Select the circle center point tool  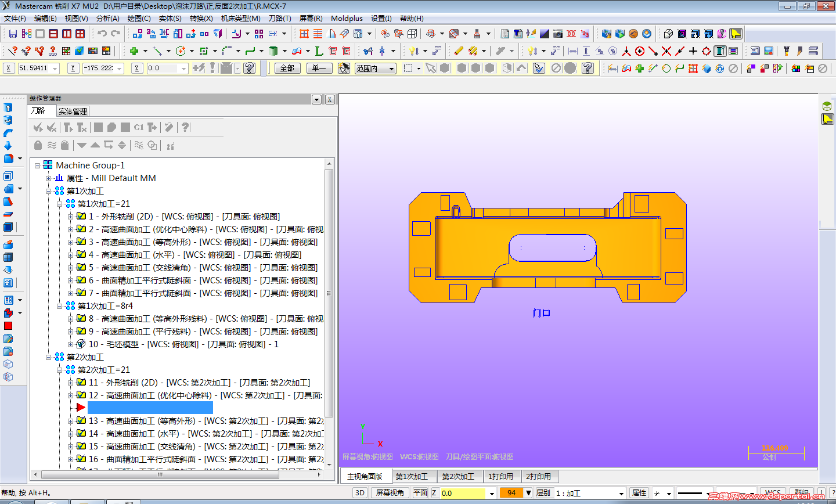181,51
